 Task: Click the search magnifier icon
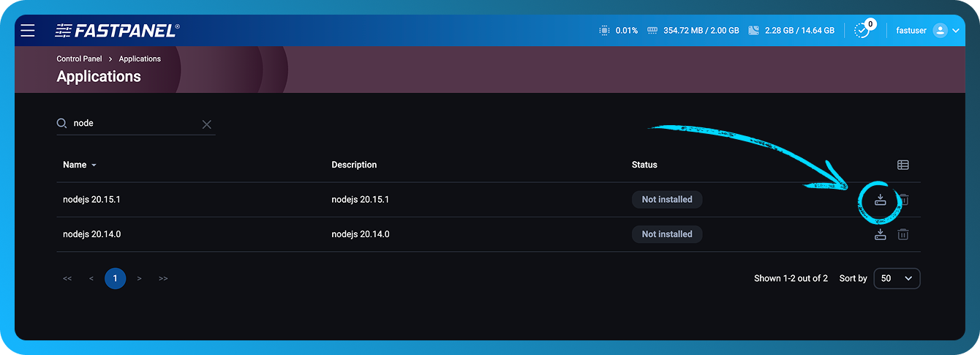pyautogui.click(x=62, y=124)
